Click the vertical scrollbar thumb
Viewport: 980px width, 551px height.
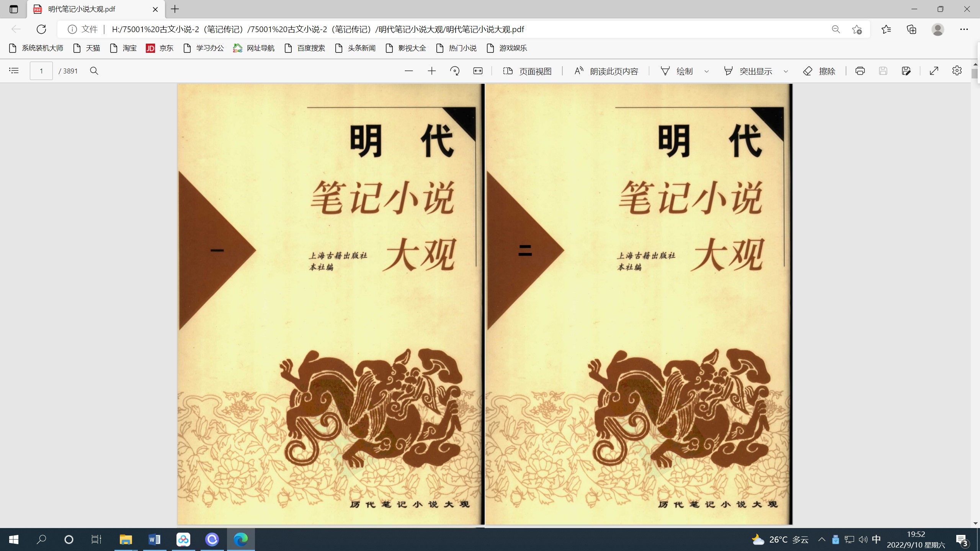975,73
